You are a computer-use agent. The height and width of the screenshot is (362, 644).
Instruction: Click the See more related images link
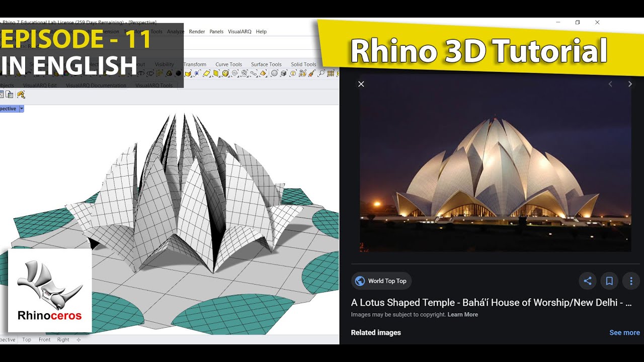click(624, 332)
